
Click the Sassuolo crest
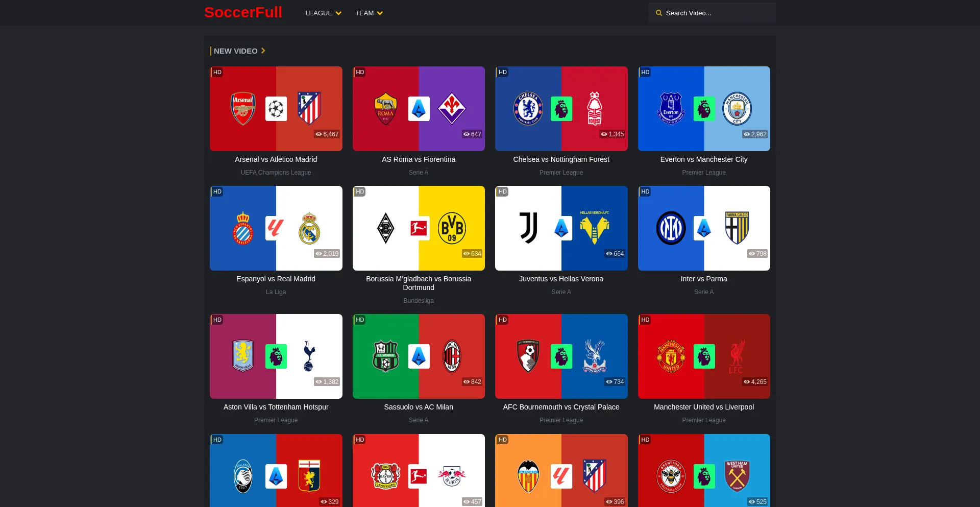point(386,356)
